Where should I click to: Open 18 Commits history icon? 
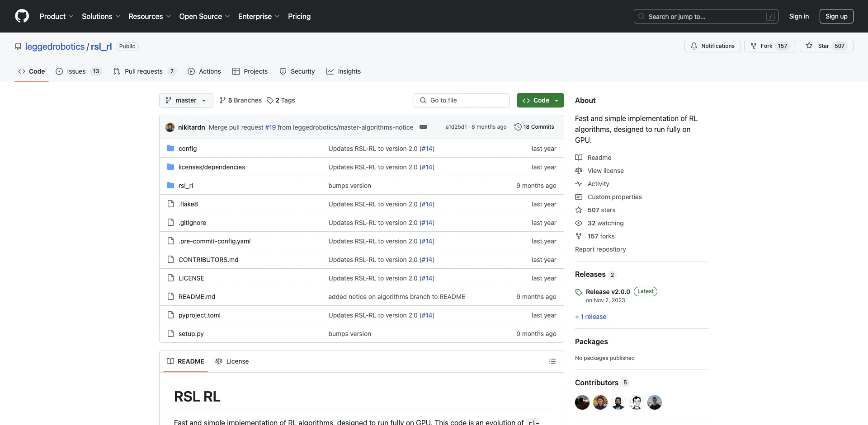[x=518, y=127]
